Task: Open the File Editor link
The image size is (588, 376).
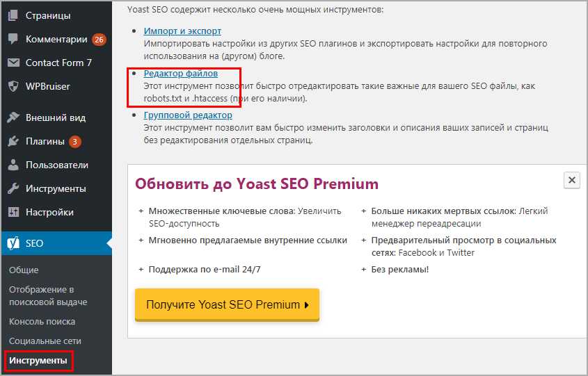Action: coord(180,74)
